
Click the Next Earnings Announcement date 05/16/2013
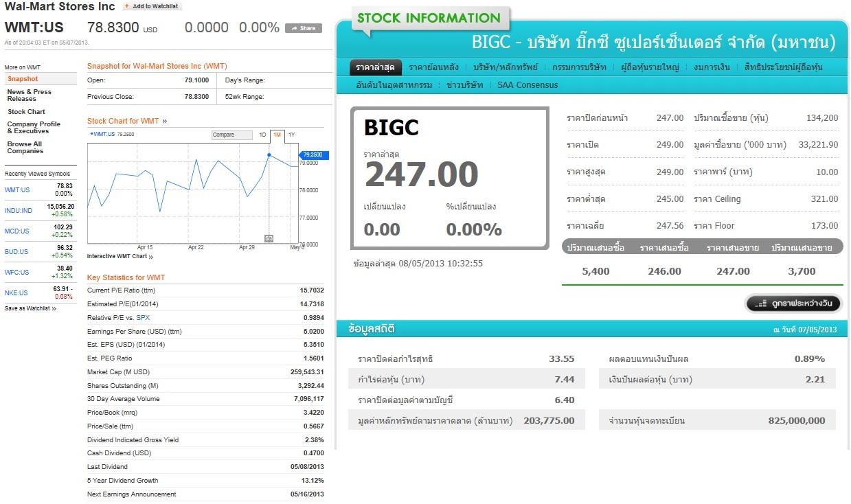307,494
